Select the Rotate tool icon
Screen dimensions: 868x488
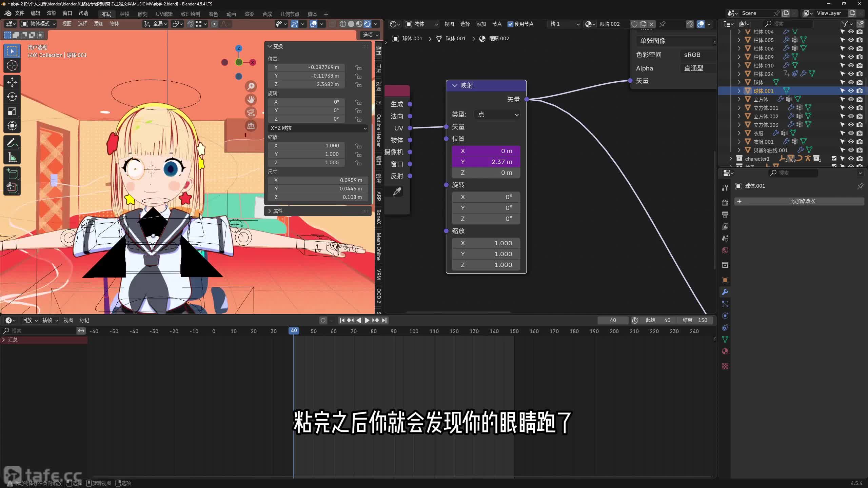12,97
